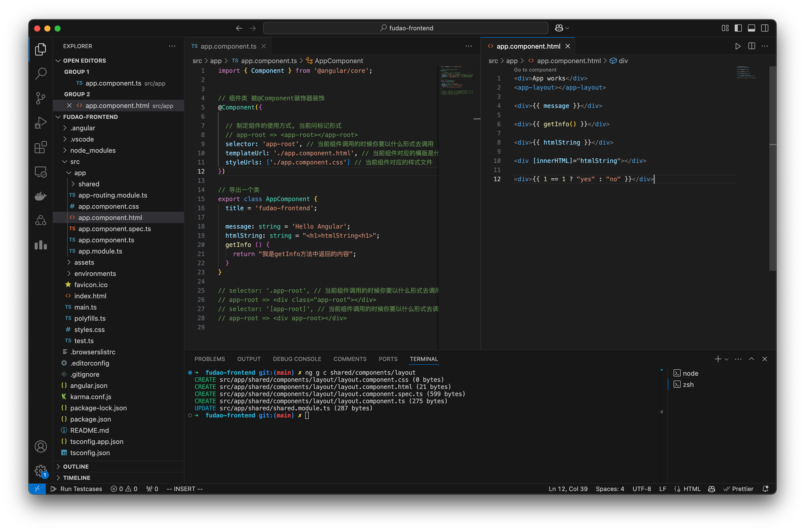Run the app.component.html file with play icon
805x532 pixels.
coord(738,46)
